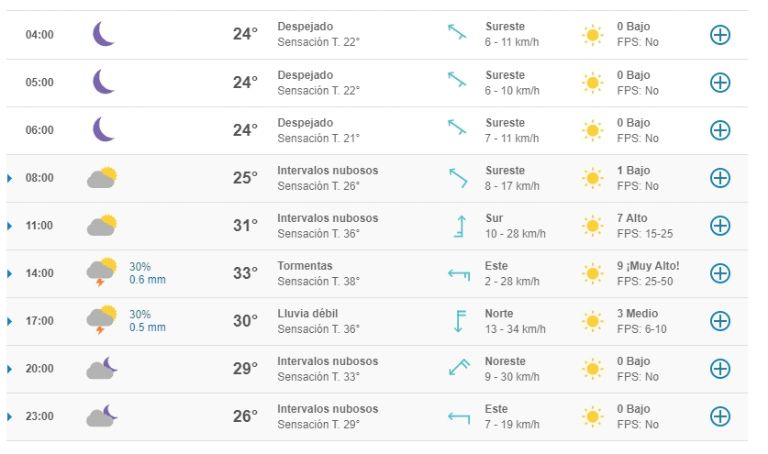Select the UV sun icon for 17:00
This screenshot has width=768, height=454.
pos(592,321)
